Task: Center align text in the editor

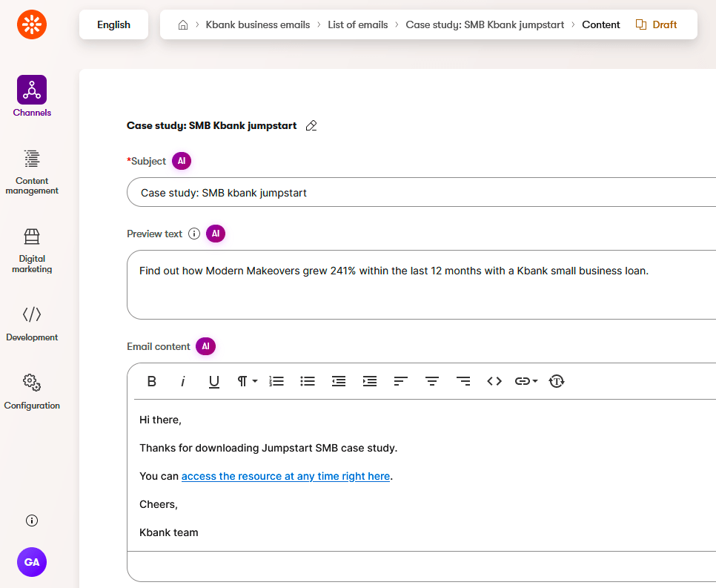Action: tap(432, 381)
